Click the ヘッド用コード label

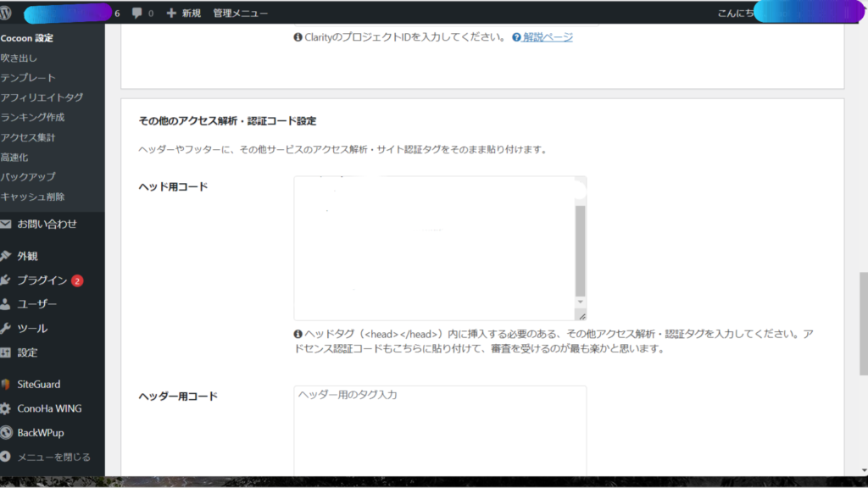(173, 187)
